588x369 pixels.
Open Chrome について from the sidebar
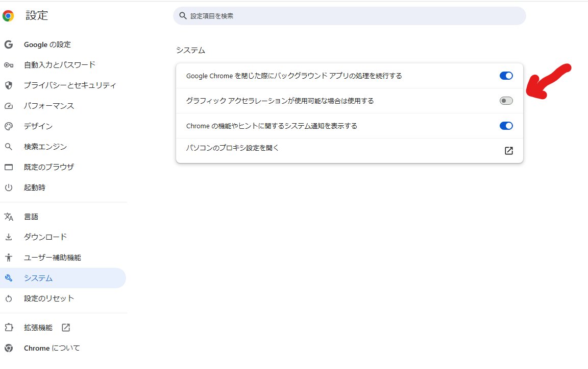[x=51, y=348]
